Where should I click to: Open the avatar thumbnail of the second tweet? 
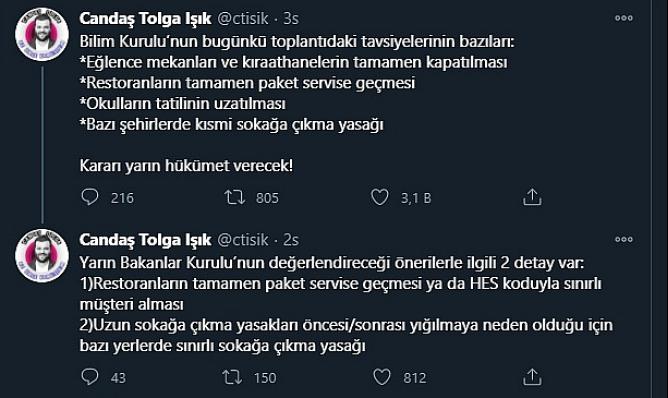click(42, 256)
